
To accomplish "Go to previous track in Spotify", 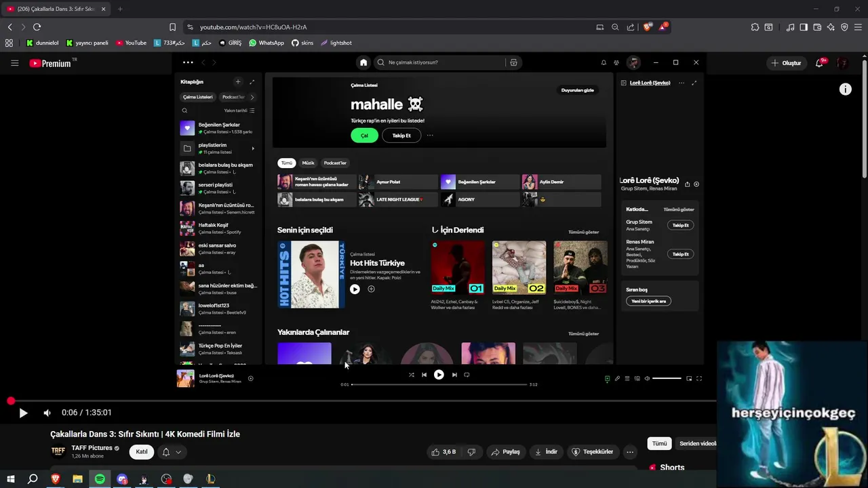I will 424,375.
